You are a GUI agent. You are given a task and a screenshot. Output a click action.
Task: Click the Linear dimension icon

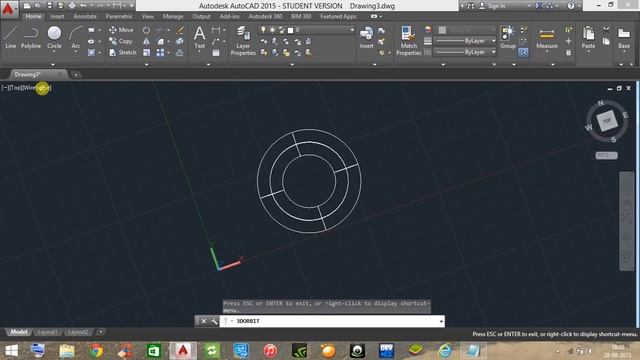pyautogui.click(x=216, y=30)
